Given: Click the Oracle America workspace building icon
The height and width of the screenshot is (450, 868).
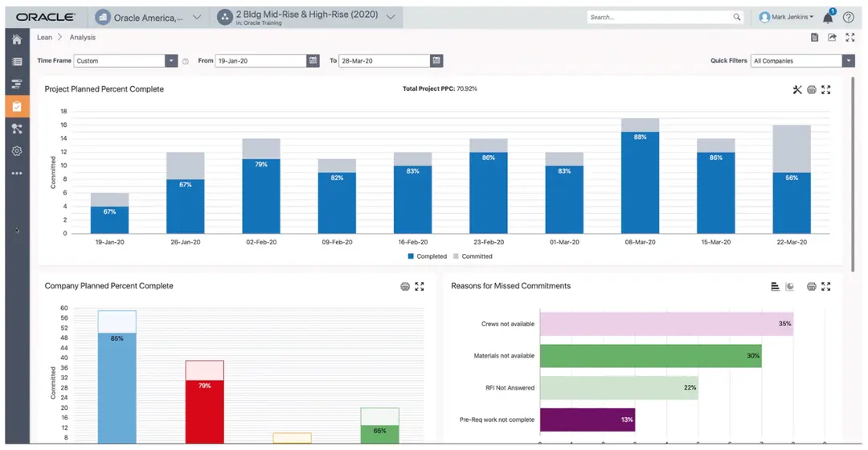Looking at the screenshot, I should click(103, 17).
